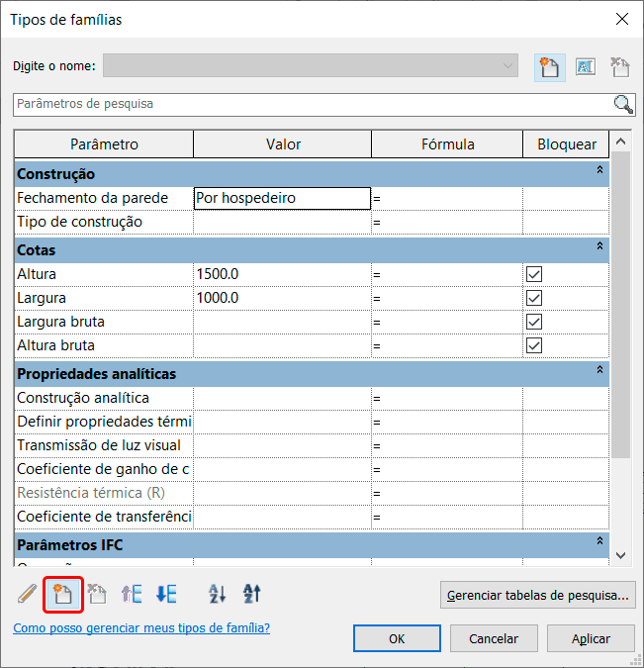Click the Parâmetros de pesquisa search field
Screen dimensions: 644x668
click(x=312, y=104)
